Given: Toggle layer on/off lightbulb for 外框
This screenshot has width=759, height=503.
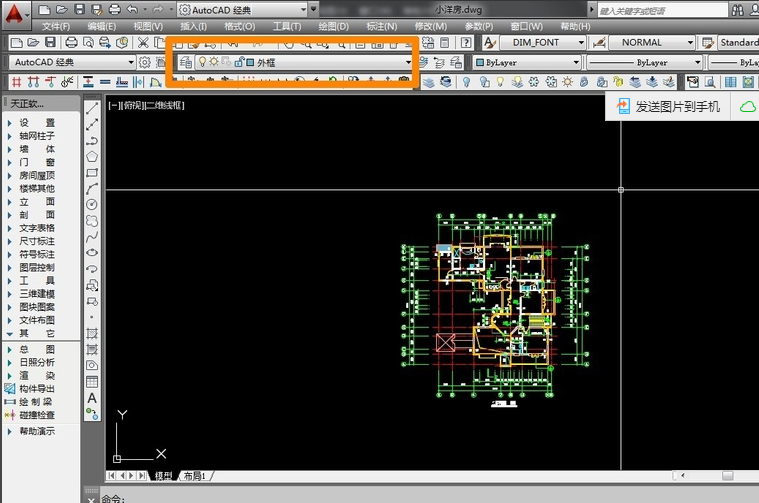Looking at the screenshot, I should click(202, 61).
